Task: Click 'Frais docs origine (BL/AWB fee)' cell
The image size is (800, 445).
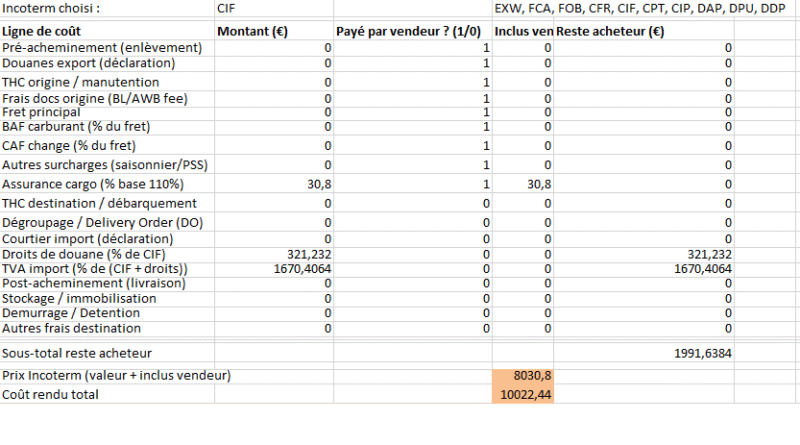Action: (x=107, y=98)
